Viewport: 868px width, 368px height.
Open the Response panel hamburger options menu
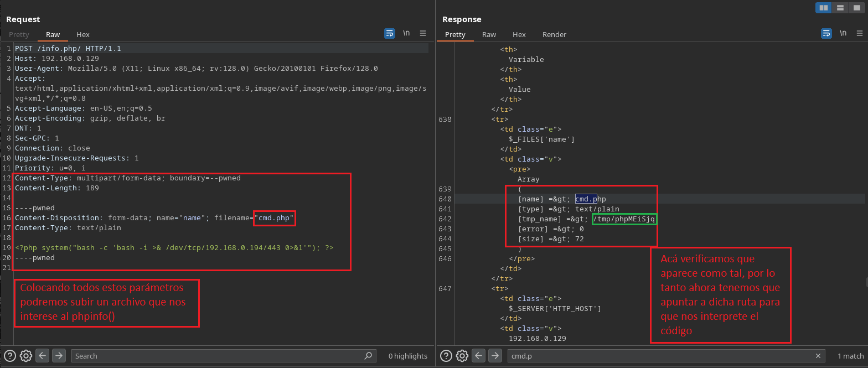tap(859, 33)
